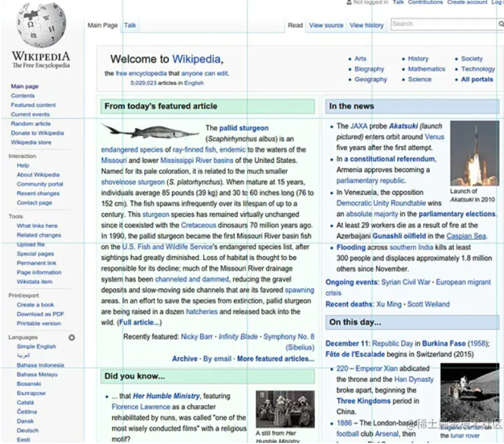Click the Create account link
This screenshot has width=504, height=444.
[x=467, y=2]
